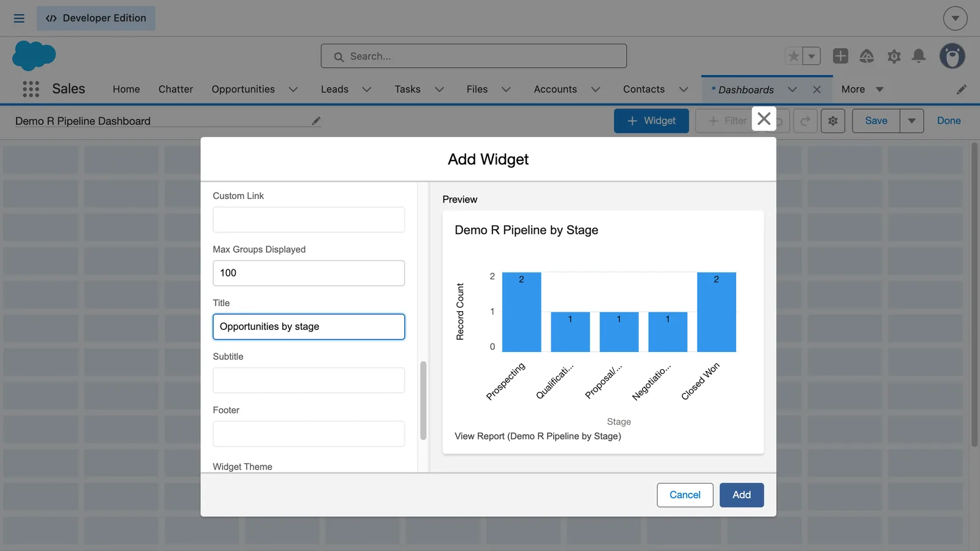
Task: Open the Opportunities tab
Action: coord(243,89)
